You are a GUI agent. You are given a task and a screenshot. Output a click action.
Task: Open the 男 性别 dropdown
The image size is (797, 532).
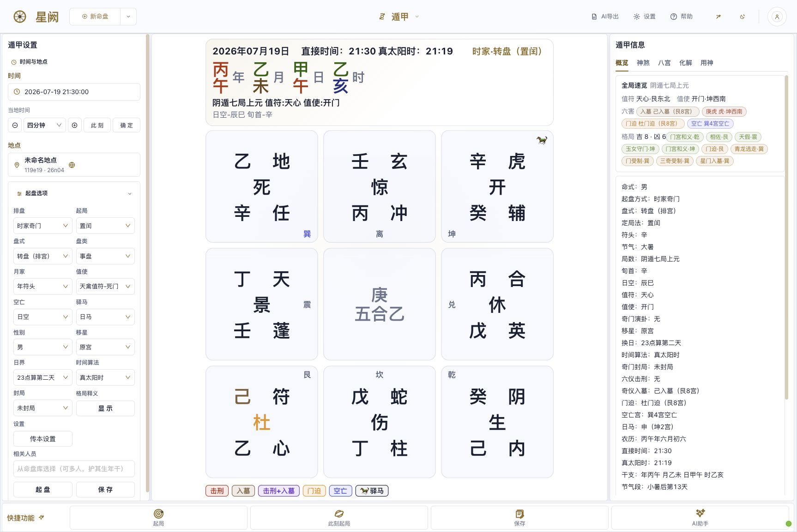[42, 347]
